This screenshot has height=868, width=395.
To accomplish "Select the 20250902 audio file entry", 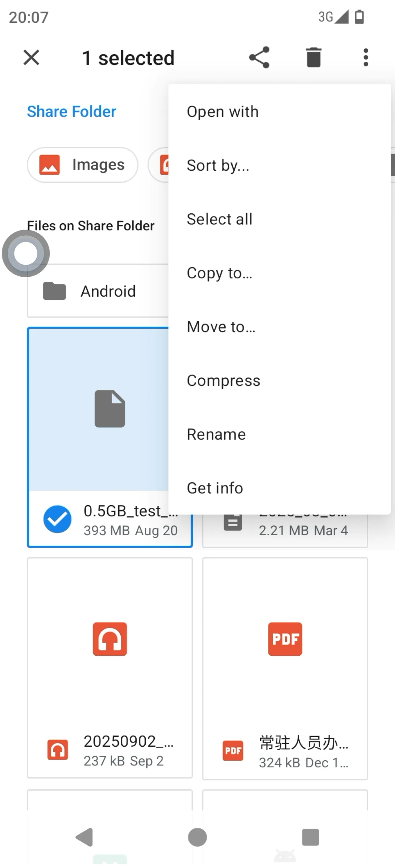I will [110, 667].
